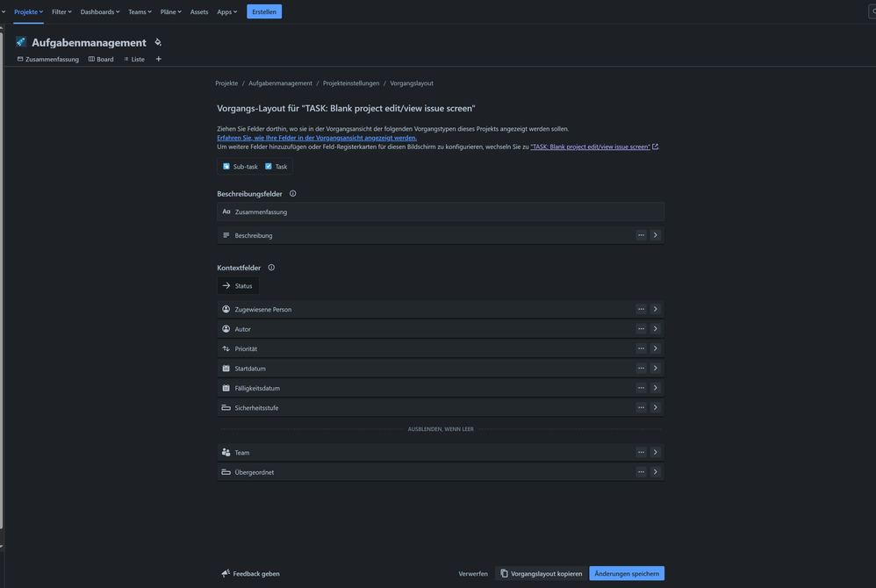Click the Zusammenfassung field text icon
This screenshot has width=876, height=588.
(x=226, y=212)
